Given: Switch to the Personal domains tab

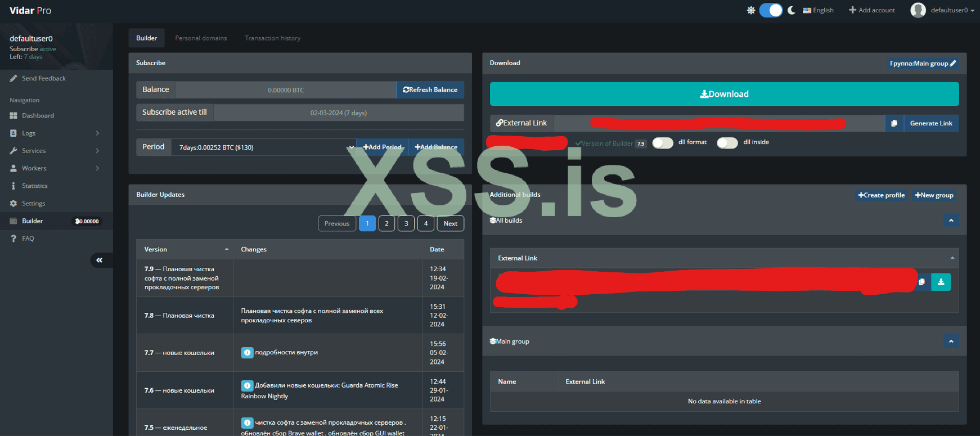Looking at the screenshot, I should tap(201, 38).
